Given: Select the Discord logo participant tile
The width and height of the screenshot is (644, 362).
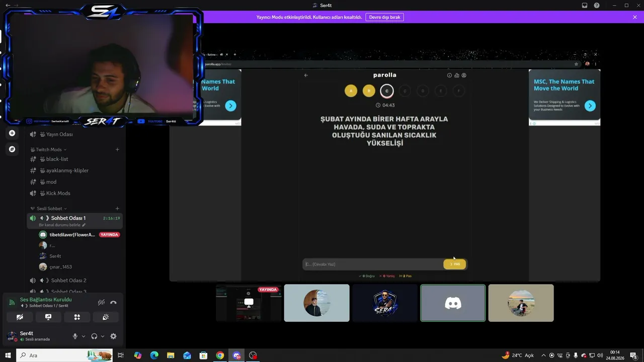Looking at the screenshot, I should click(x=453, y=303).
